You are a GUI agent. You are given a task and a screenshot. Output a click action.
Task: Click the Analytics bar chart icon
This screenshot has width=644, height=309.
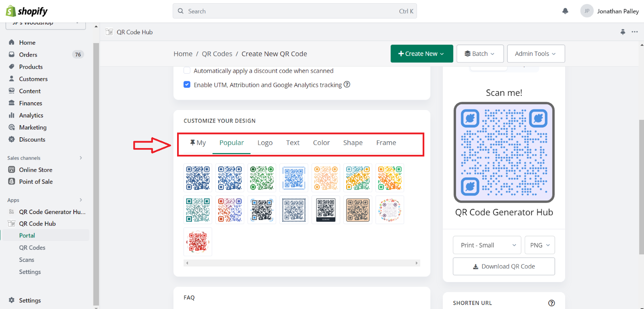(12, 115)
